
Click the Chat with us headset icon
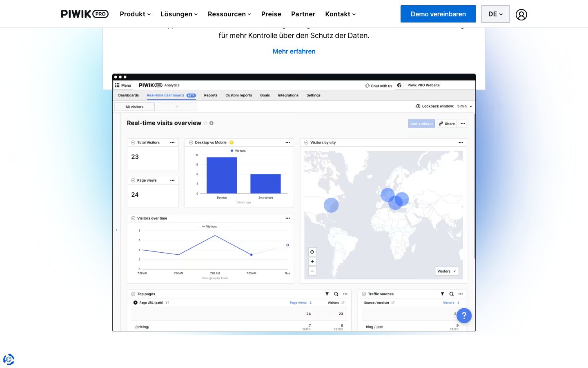pos(367,86)
